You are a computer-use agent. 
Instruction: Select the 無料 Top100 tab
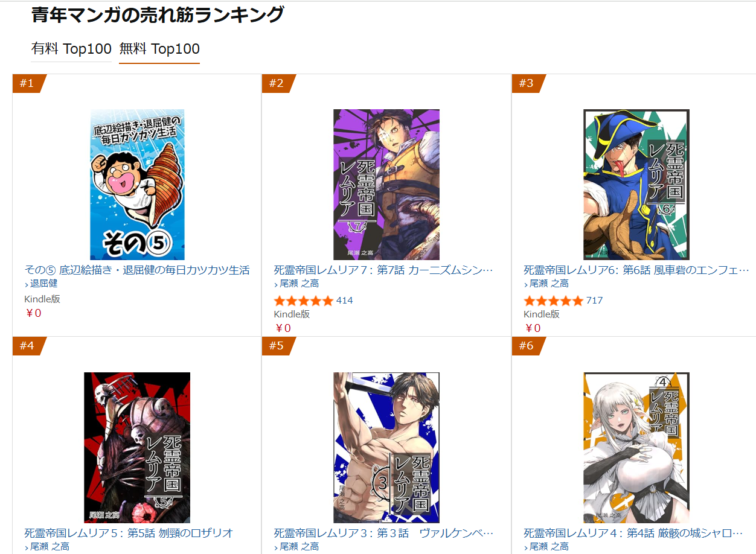[x=159, y=49]
